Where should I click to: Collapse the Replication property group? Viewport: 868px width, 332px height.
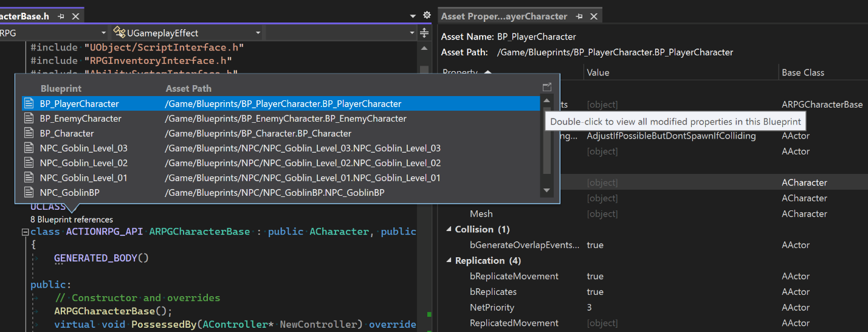(x=449, y=260)
